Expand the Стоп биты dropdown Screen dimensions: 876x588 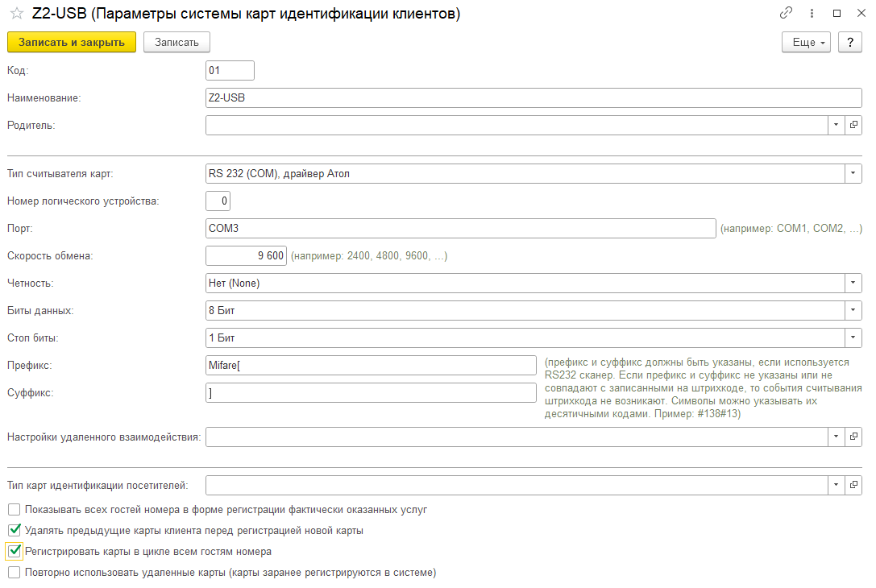[853, 337]
